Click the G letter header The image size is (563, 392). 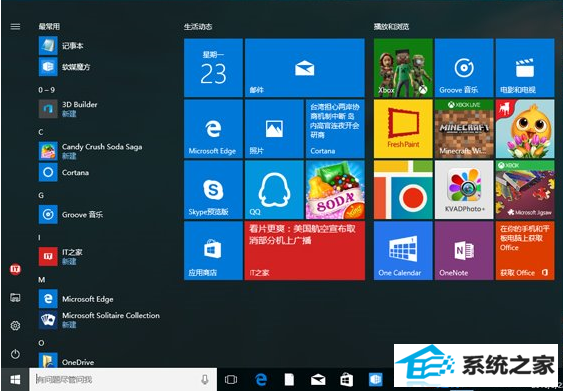click(x=41, y=195)
